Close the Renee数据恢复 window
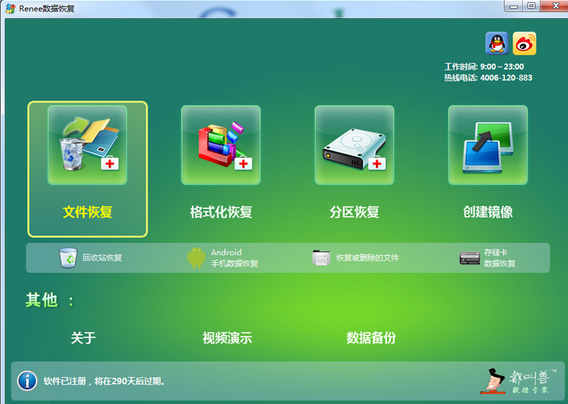 (554, 6)
